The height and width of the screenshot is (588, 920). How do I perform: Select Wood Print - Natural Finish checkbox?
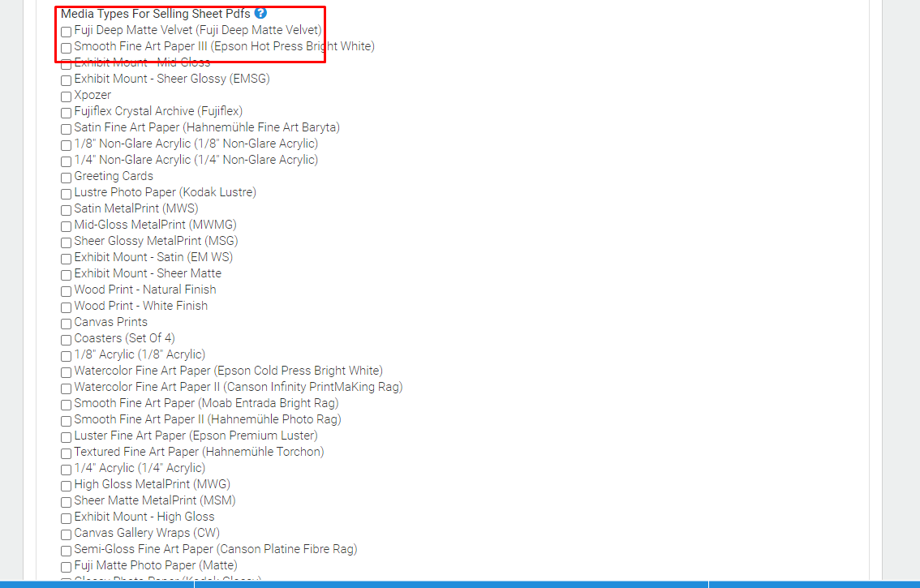coord(67,292)
